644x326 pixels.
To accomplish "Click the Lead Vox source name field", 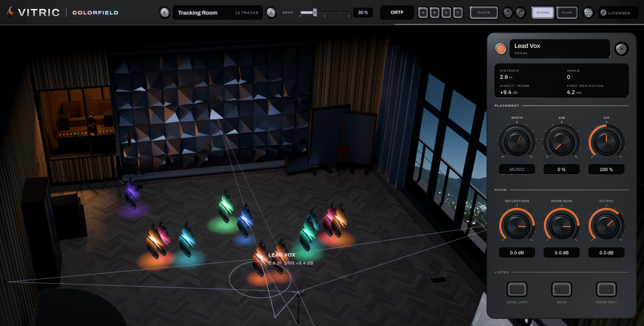I will [560, 49].
